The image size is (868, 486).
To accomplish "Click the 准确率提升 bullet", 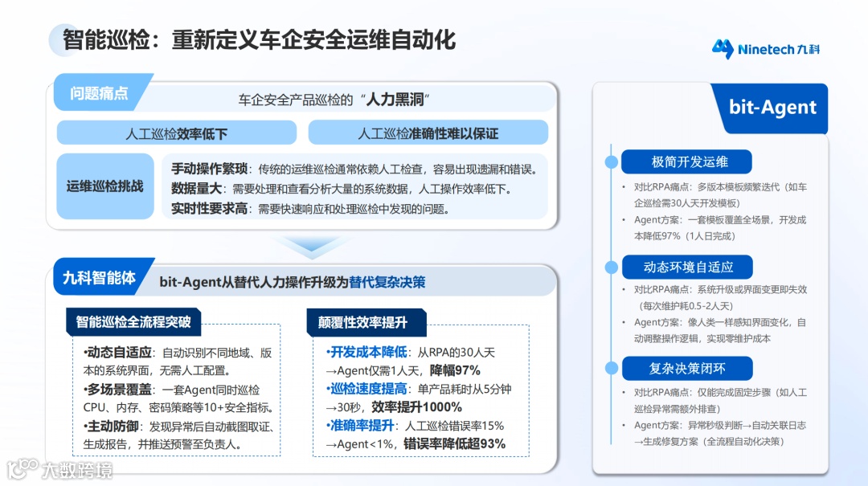I will 416,435.
